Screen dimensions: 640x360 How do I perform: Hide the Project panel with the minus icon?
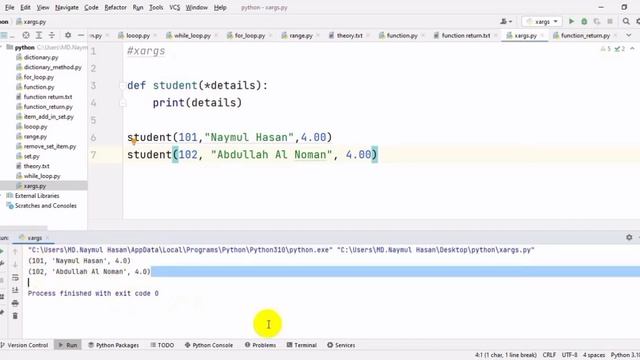81,36
